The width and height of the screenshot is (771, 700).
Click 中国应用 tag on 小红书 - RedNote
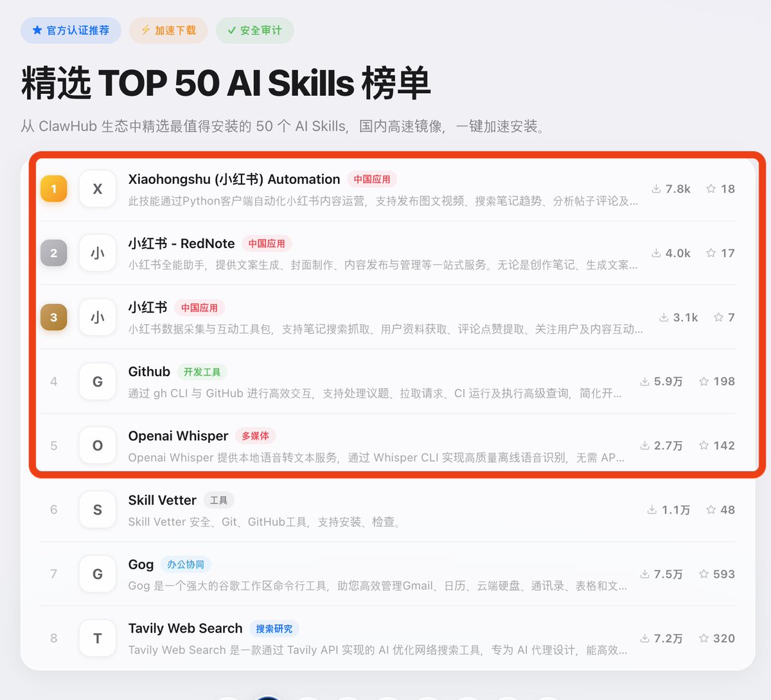(x=267, y=244)
